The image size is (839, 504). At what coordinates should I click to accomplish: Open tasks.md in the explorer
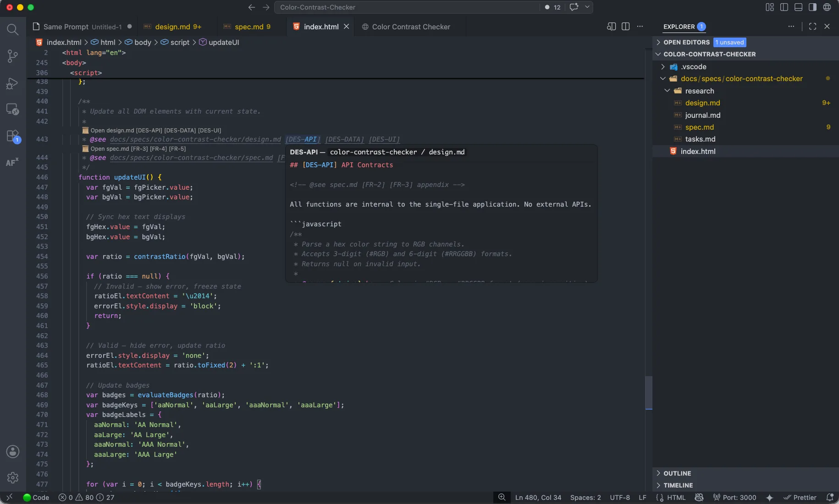click(700, 139)
